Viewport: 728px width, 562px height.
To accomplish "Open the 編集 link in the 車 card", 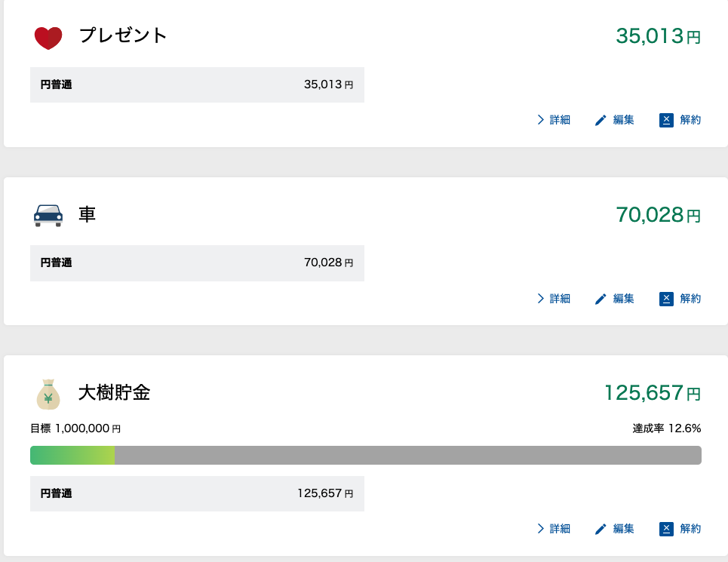I will pyautogui.click(x=623, y=299).
